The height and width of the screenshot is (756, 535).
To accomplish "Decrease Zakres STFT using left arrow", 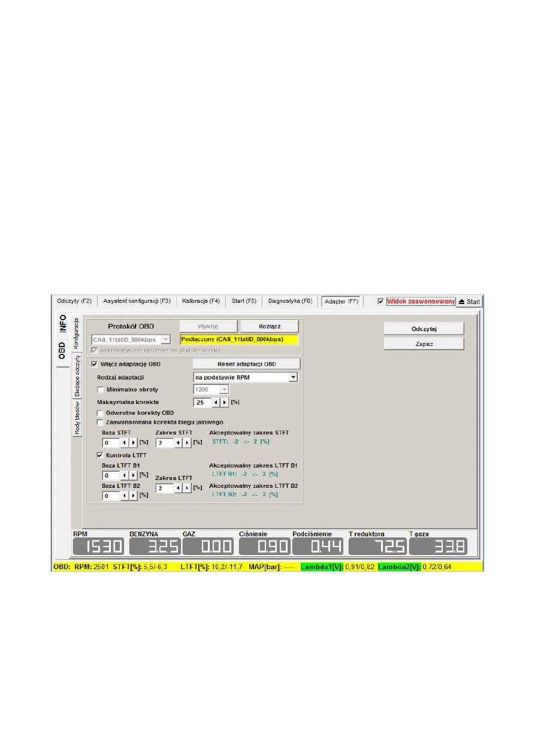I will [x=178, y=443].
